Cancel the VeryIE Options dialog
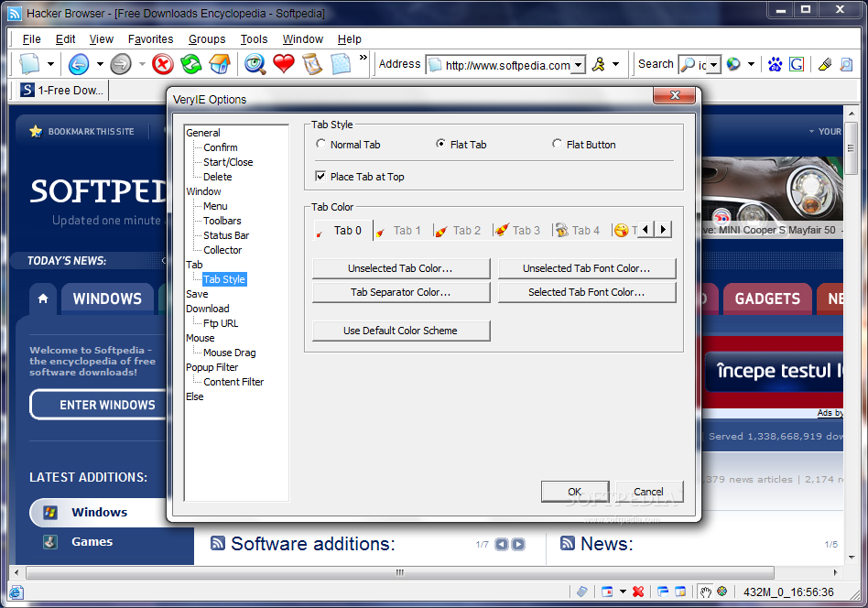This screenshot has width=868, height=608. [x=649, y=492]
